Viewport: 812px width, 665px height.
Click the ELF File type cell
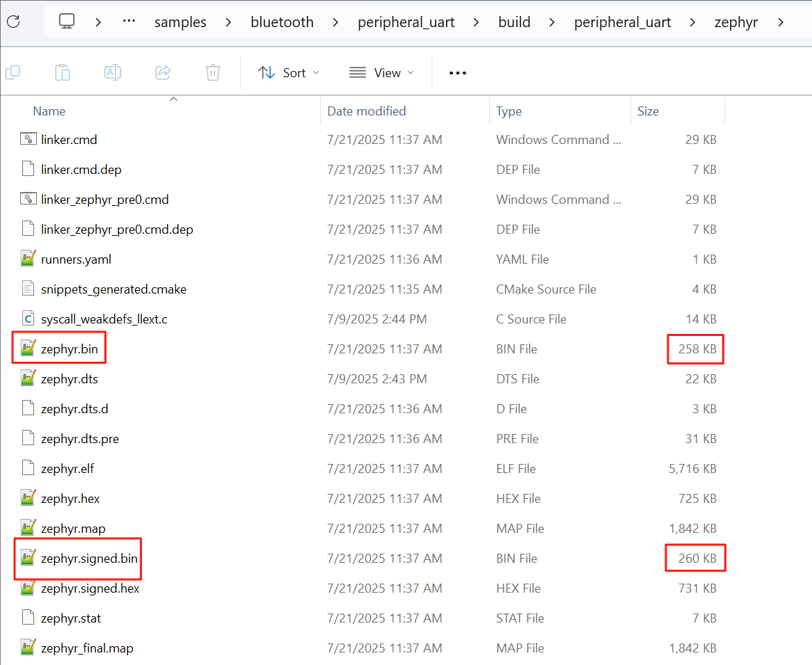(516, 468)
